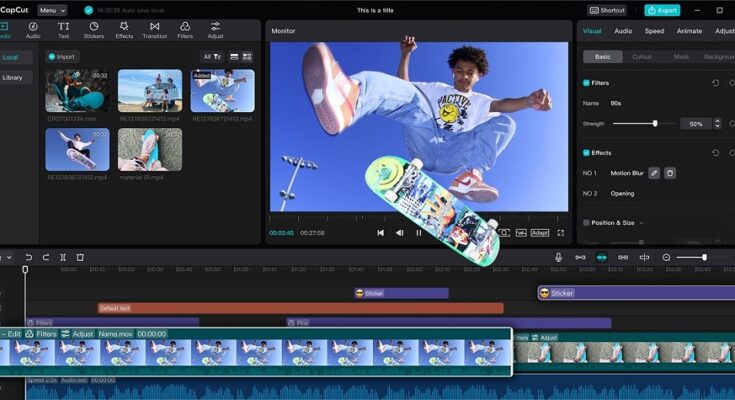The width and height of the screenshot is (735, 400).
Task: Enable the Position & Size checkbox
Action: point(586,223)
